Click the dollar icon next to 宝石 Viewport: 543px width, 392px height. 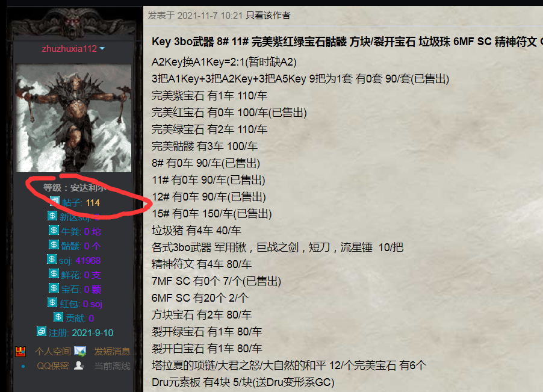pos(54,288)
